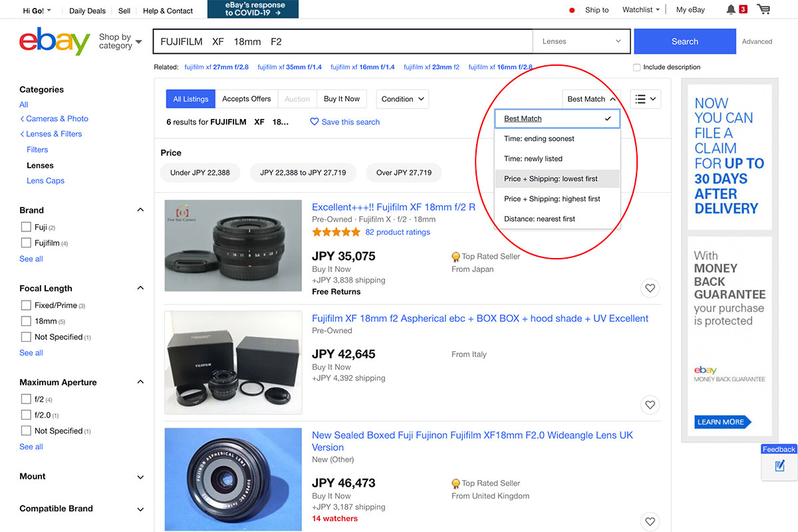Click heart icon beside Save this search
Image resolution: width=798 pixels, height=532 pixels.
tap(315, 122)
